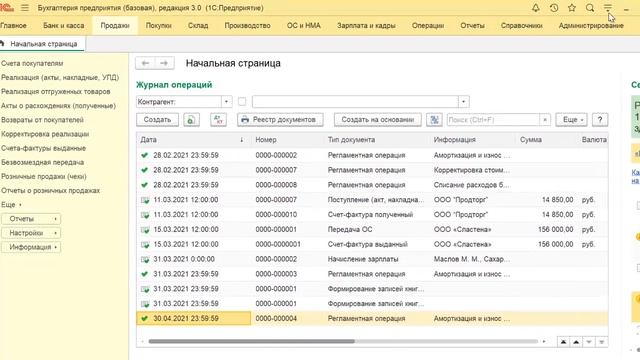The width and height of the screenshot is (640, 360).
Task: Expand the Настройки sidebar dropdown
Action: [31, 233]
